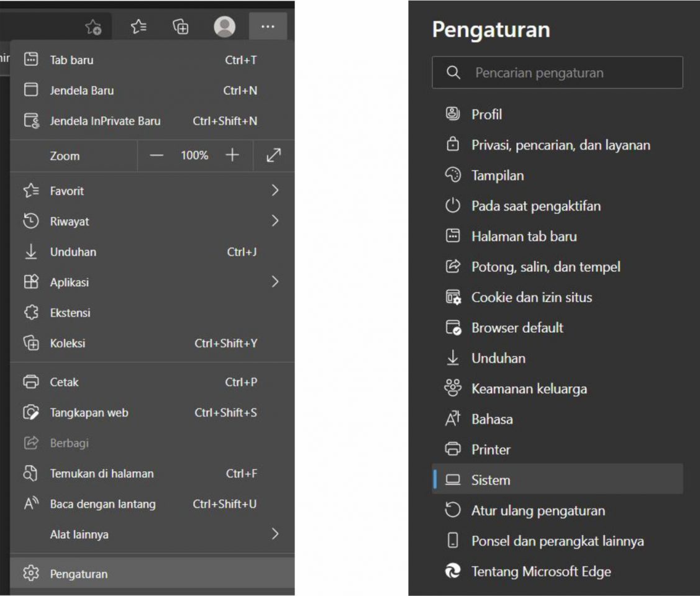This screenshot has width=700, height=596.
Task: Open the Sistem settings section
Action: [491, 479]
